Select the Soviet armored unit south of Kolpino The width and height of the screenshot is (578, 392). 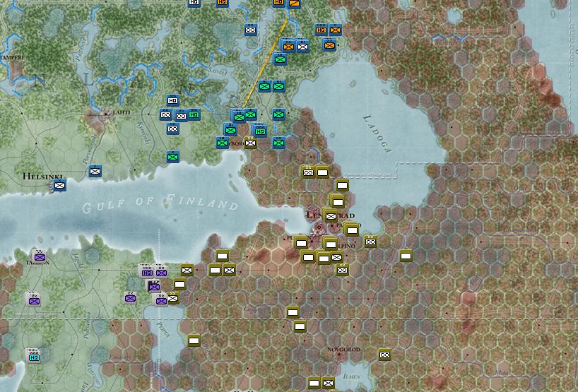tap(343, 270)
